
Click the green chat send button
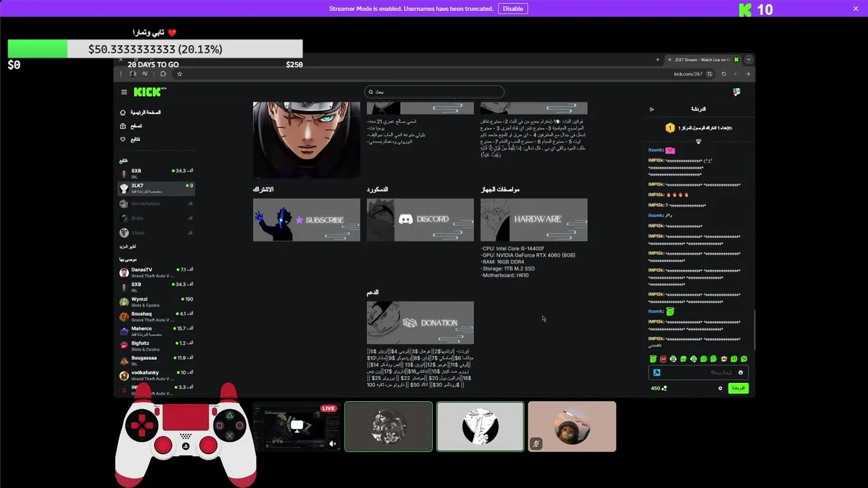click(x=738, y=388)
